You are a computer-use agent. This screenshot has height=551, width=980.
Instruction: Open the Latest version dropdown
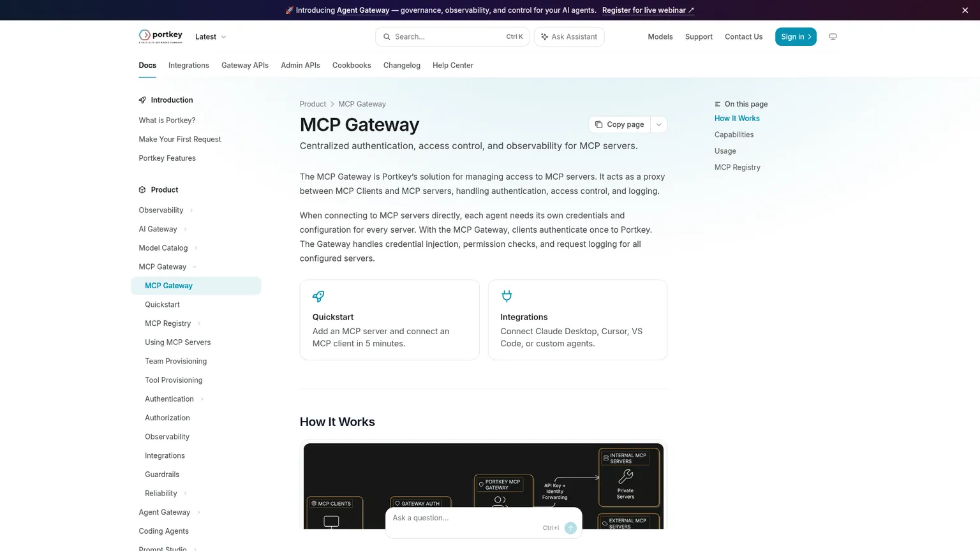[x=211, y=37]
